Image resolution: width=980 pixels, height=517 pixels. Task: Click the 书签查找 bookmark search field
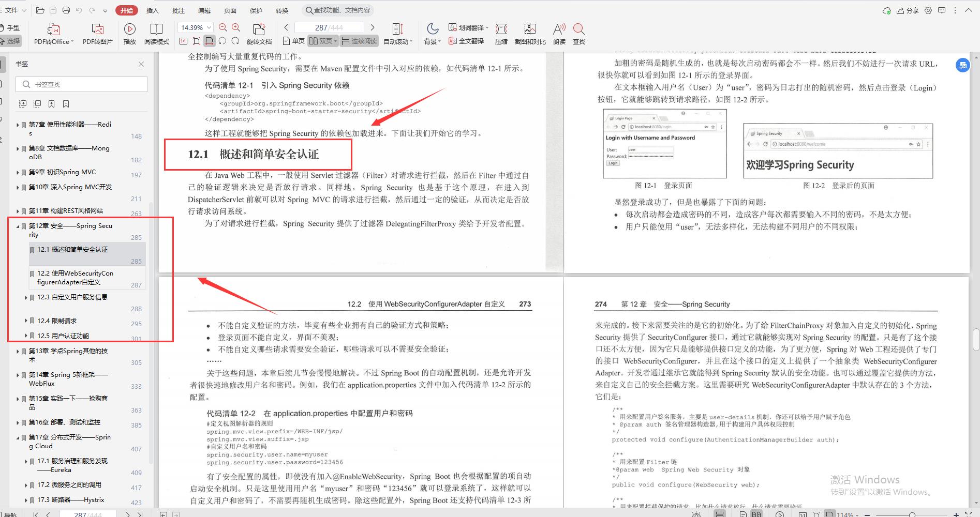pos(82,84)
